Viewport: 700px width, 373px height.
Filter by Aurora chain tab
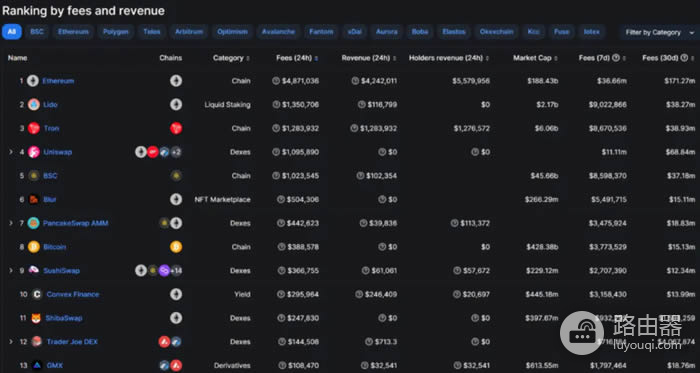pyautogui.click(x=387, y=32)
